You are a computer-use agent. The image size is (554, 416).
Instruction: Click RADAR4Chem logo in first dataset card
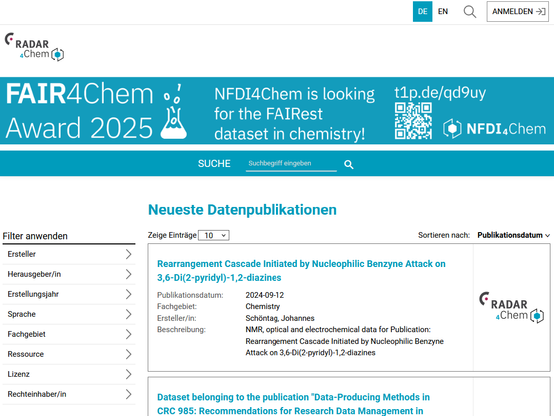click(x=512, y=307)
